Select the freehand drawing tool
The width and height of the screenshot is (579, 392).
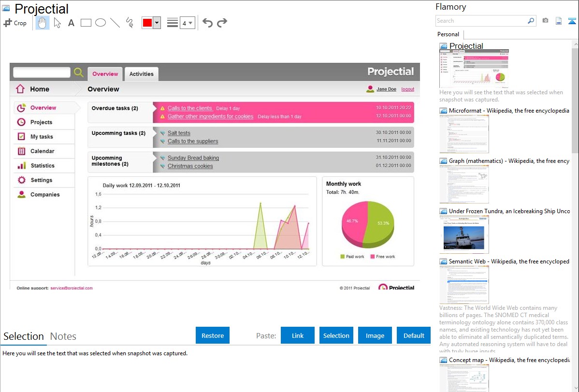(130, 23)
